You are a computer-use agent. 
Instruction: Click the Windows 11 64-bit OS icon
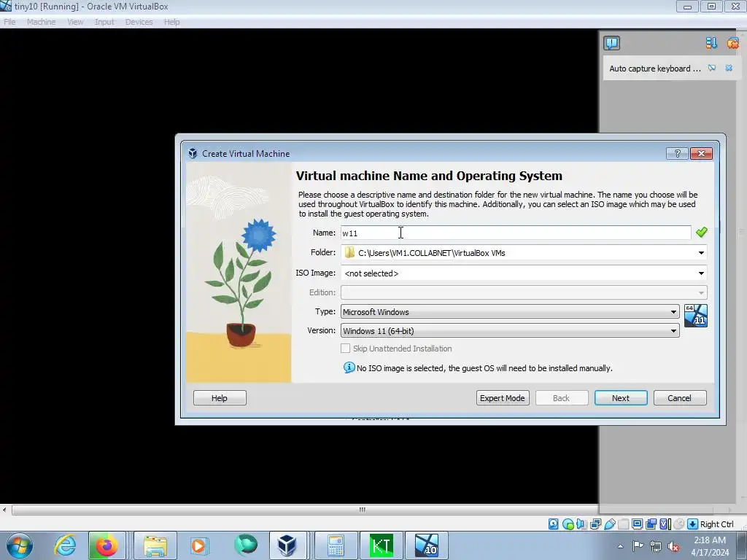tap(695, 316)
